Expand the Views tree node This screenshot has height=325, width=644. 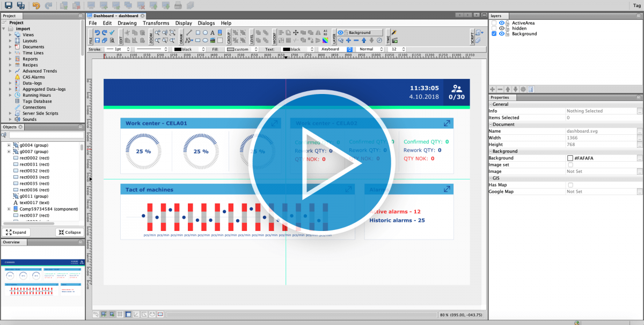(10, 35)
